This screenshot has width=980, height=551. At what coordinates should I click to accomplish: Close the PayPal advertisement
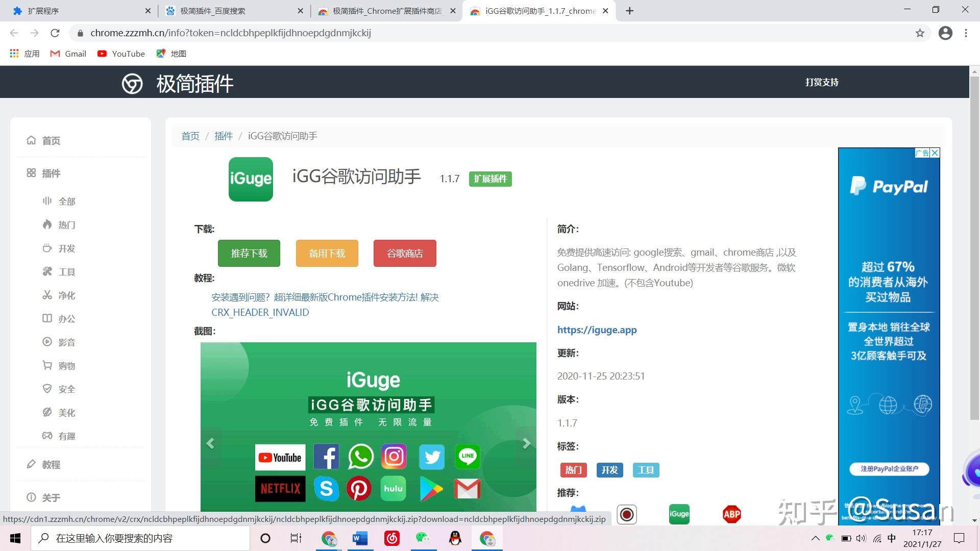[x=935, y=153]
